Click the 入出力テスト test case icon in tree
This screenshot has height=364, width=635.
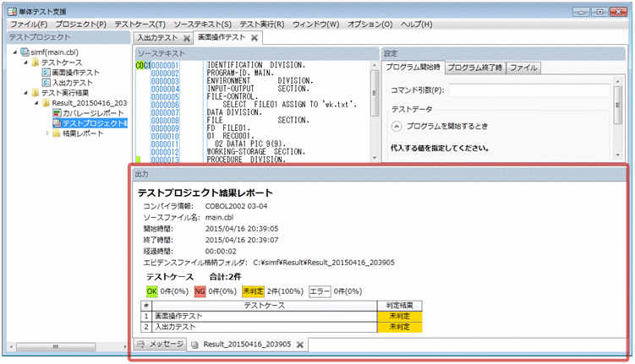pyautogui.click(x=47, y=83)
